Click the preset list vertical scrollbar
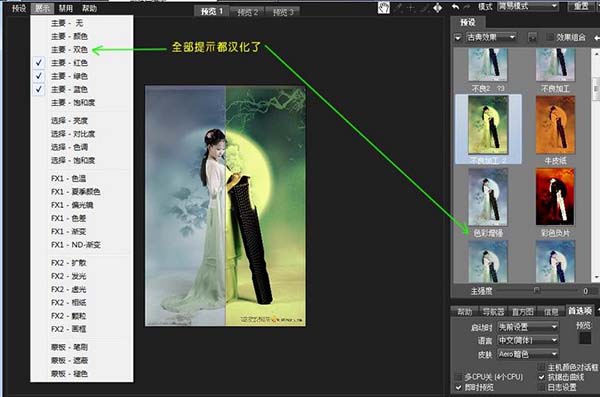The height and width of the screenshot is (397, 600). (x=596, y=165)
